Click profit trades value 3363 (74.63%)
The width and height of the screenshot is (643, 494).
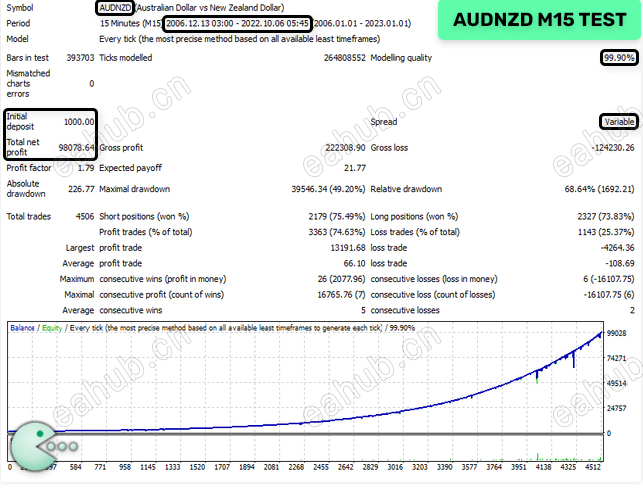[337, 232]
